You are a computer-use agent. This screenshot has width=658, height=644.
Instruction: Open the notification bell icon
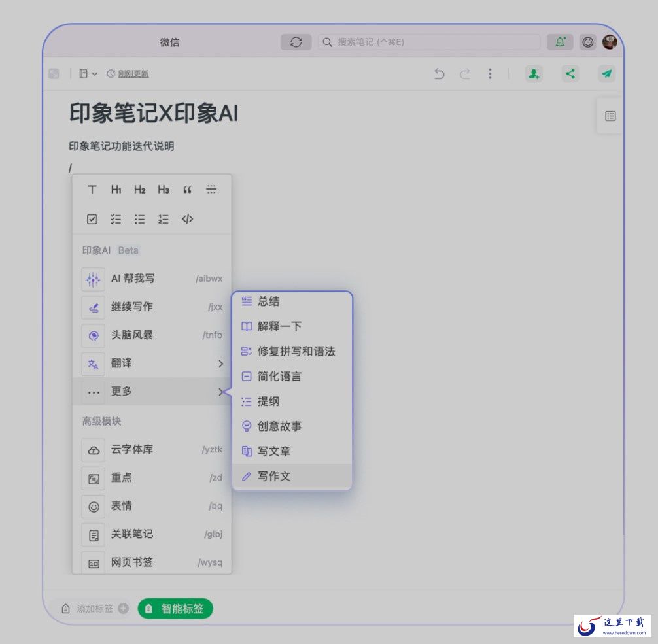[560, 42]
